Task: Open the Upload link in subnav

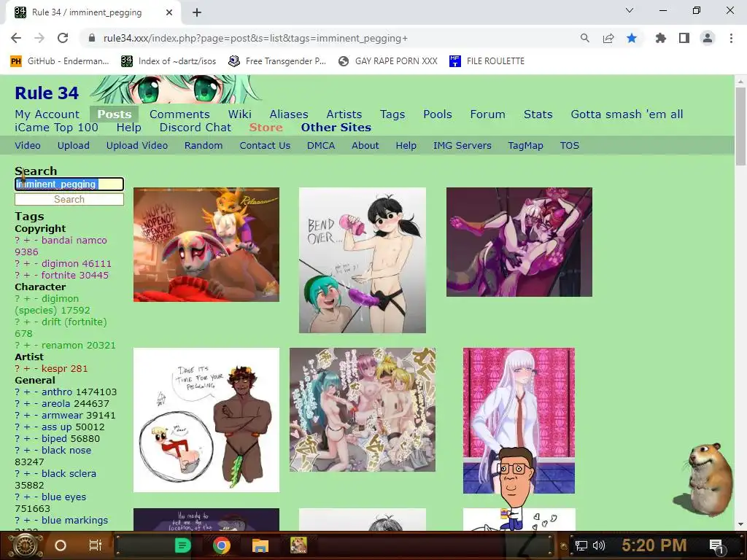Action: pyautogui.click(x=74, y=146)
